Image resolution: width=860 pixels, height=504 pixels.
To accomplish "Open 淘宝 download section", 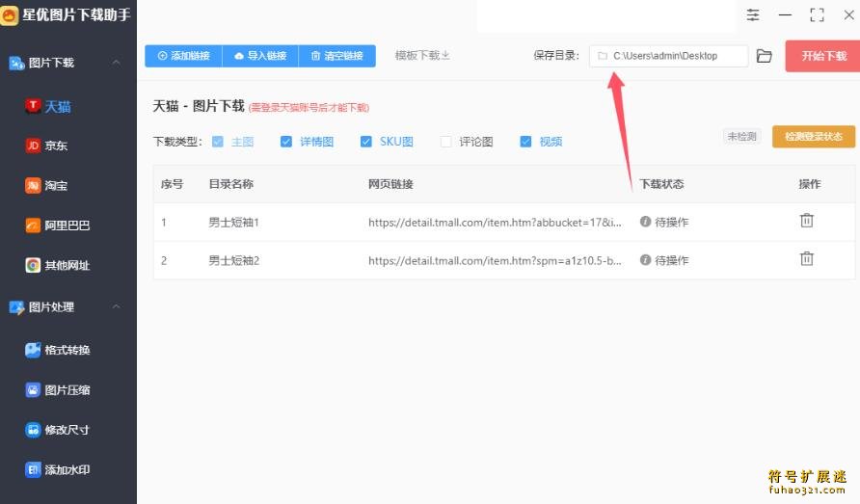I will (55, 185).
